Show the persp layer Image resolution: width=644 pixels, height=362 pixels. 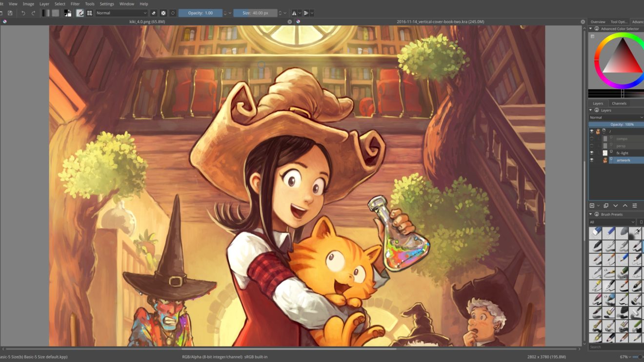pyautogui.click(x=592, y=146)
